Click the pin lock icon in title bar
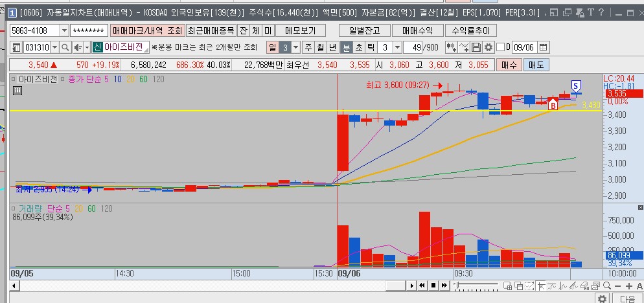This screenshot has height=303, width=644. (x=580, y=13)
